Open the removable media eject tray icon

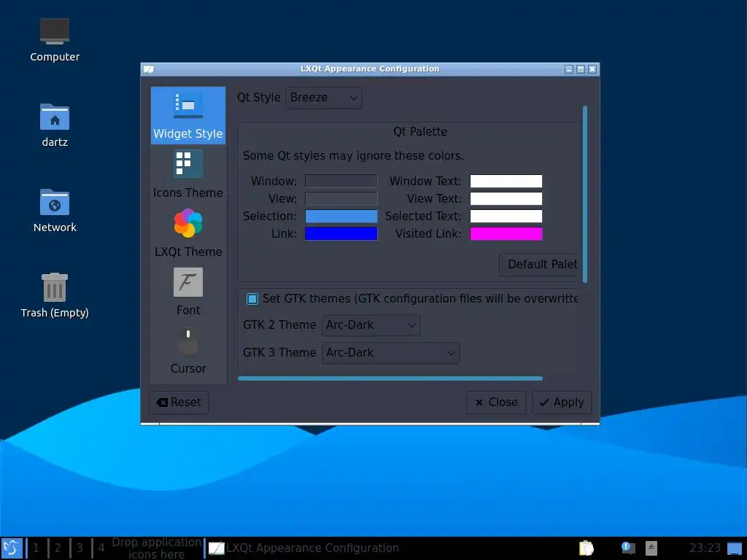tap(651, 548)
